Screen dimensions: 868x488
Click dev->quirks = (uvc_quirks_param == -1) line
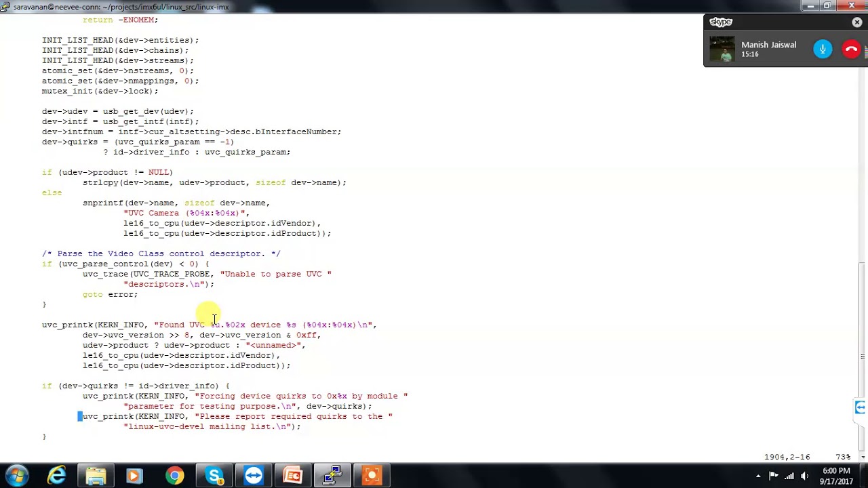(x=138, y=142)
